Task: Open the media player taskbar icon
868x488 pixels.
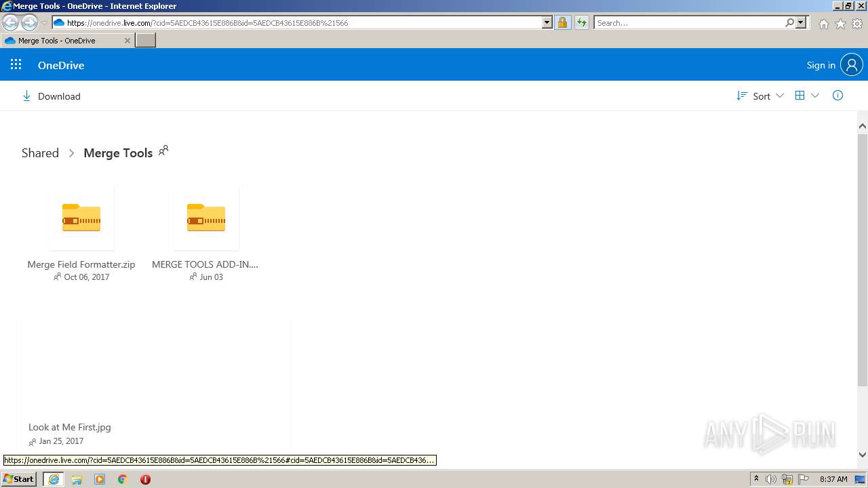Action: pyautogui.click(x=100, y=479)
